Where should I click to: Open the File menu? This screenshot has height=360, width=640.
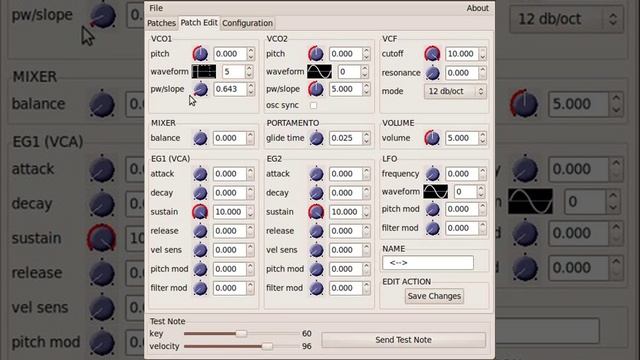coord(156,8)
